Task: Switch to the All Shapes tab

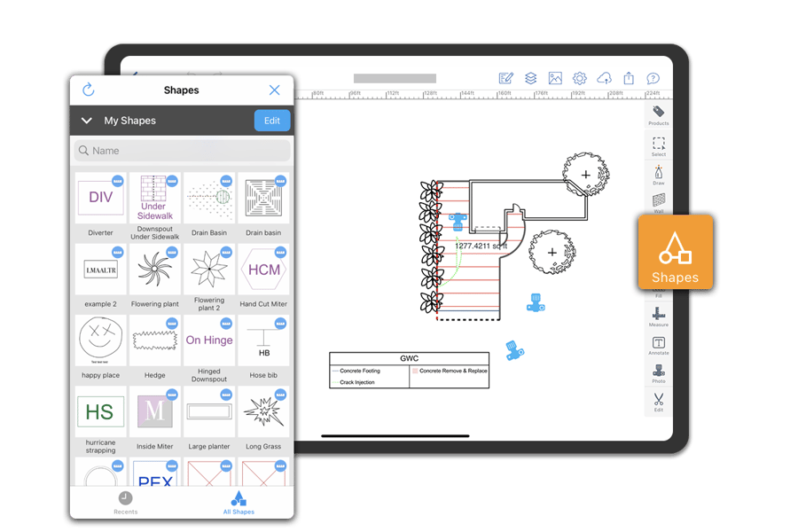Action: 238,502
